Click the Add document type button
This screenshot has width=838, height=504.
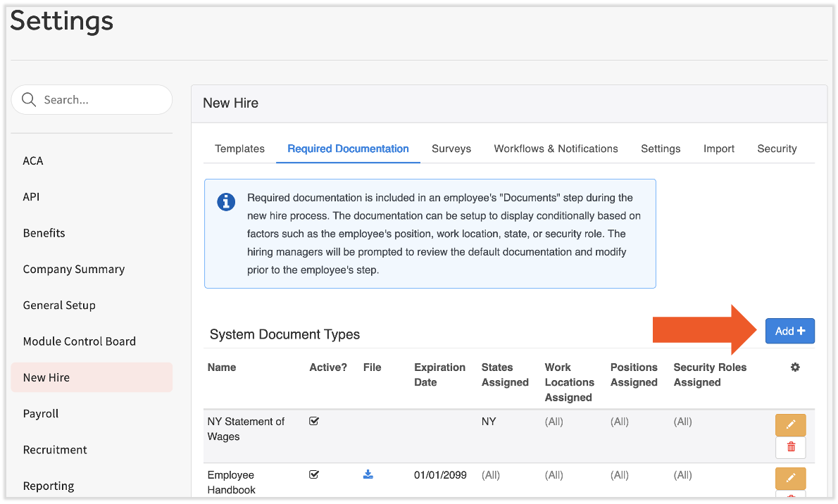pyautogui.click(x=789, y=331)
